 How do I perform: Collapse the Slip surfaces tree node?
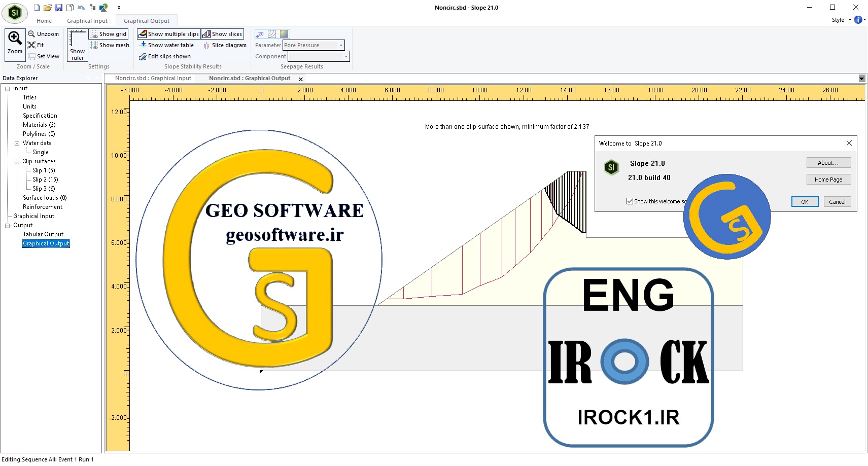pyautogui.click(x=17, y=162)
